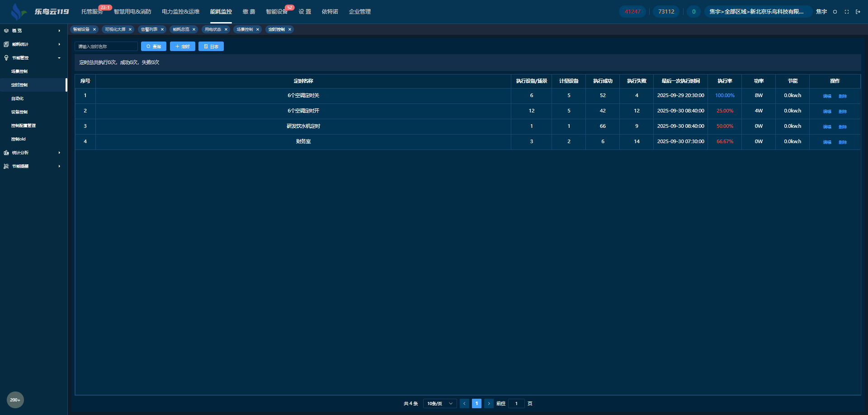
Task: Collapse the 节能管控 sidebar menu
Action: 32,58
